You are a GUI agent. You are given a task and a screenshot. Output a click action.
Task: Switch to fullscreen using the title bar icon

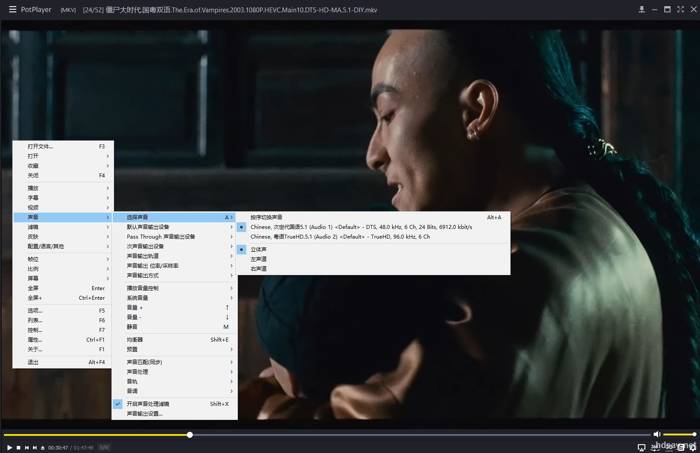(x=680, y=9)
